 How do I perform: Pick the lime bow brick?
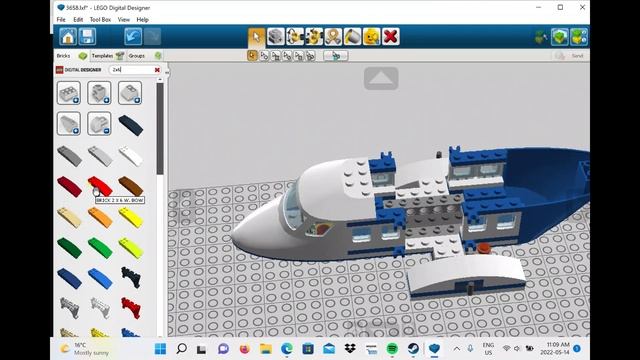pos(131,248)
